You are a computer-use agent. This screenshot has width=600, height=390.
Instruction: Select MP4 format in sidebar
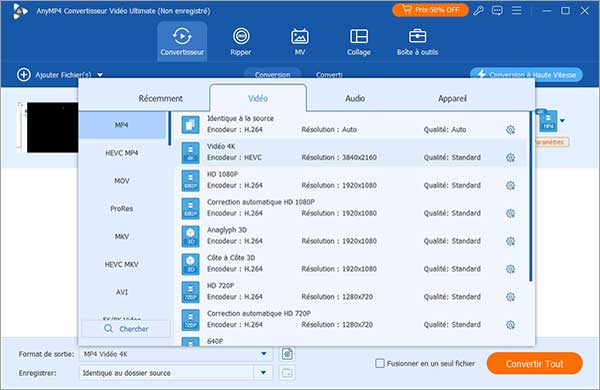pyautogui.click(x=122, y=125)
